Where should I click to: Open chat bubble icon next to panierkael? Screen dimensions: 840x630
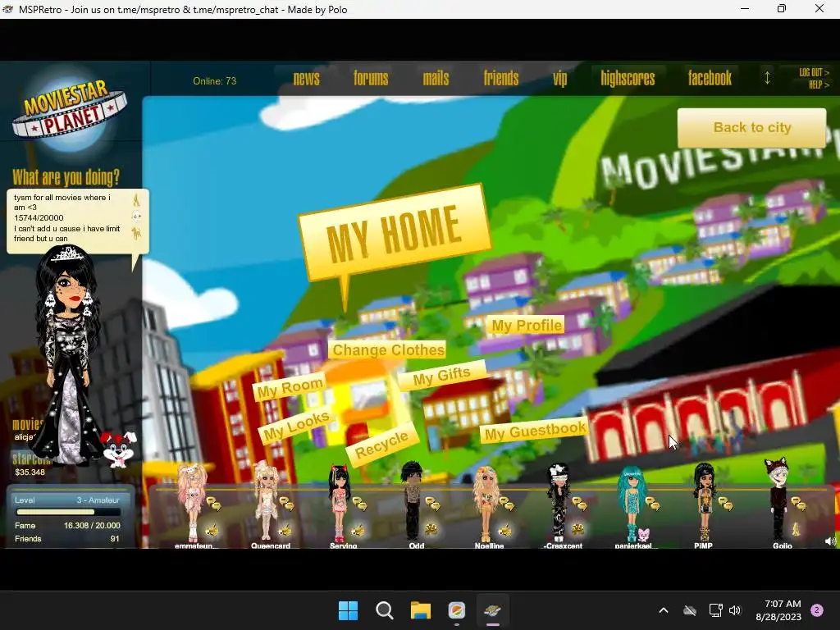point(652,504)
